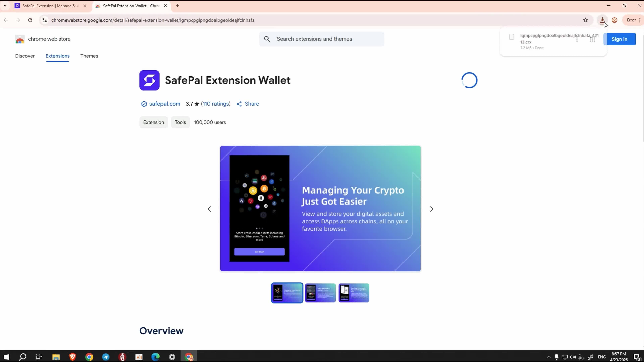Image resolution: width=644 pixels, height=362 pixels.
Task: Click the address bar URL
Action: [153, 20]
